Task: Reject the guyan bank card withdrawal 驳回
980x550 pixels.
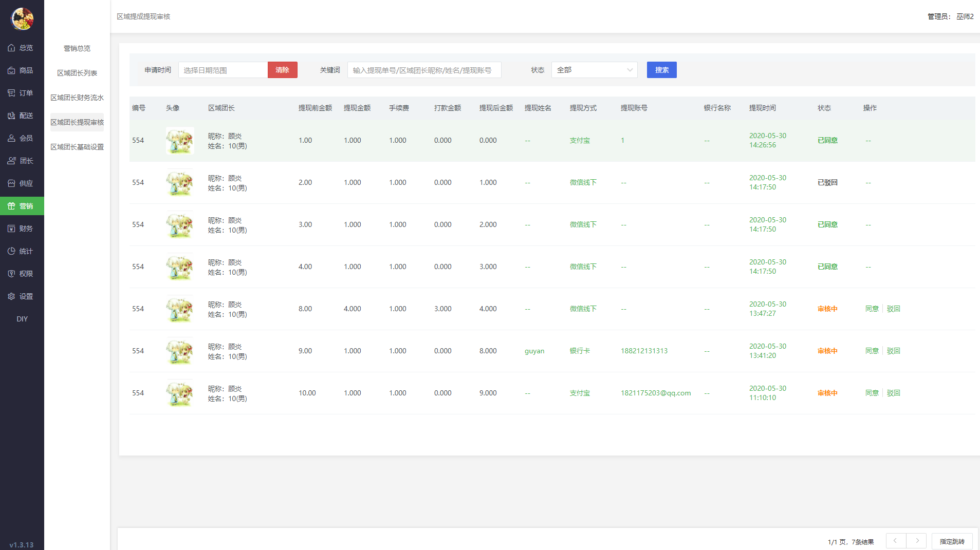Action: point(893,351)
